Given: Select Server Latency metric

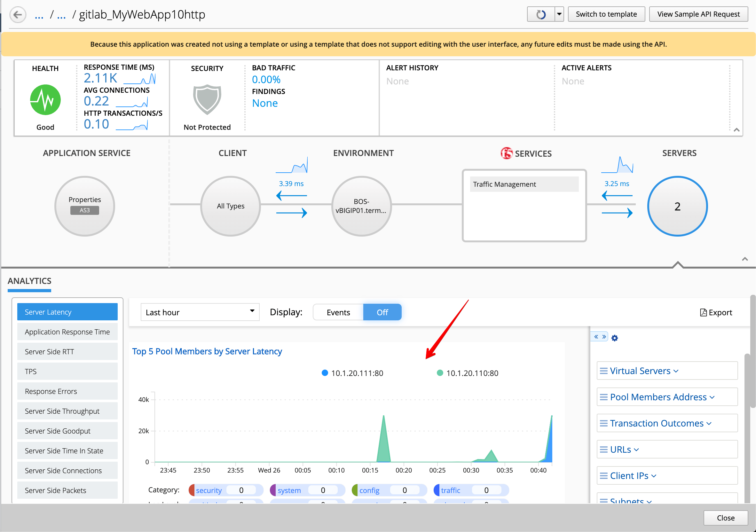Looking at the screenshot, I should pyautogui.click(x=67, y=312).
